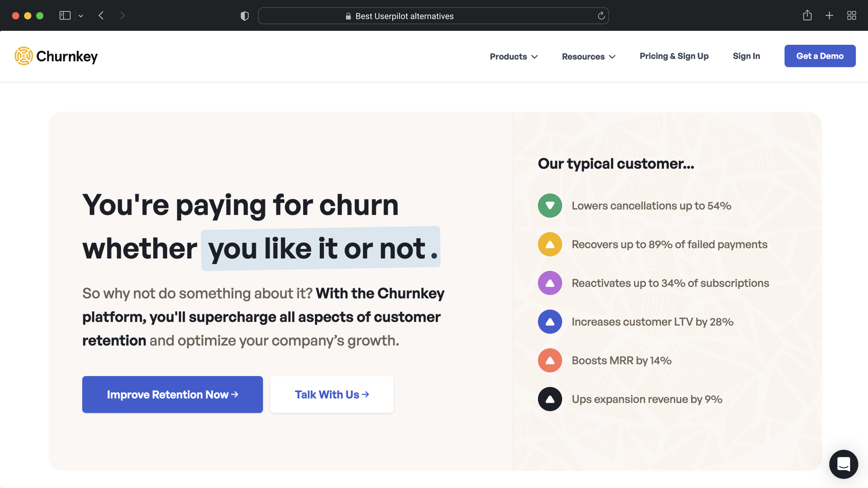Click the yellow failed payments icon

tap(549, 244)
